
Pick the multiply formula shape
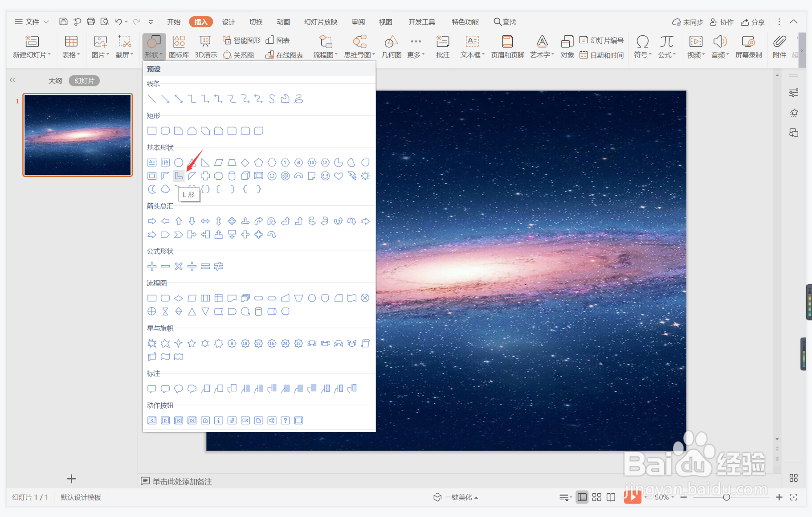(178, 266)
